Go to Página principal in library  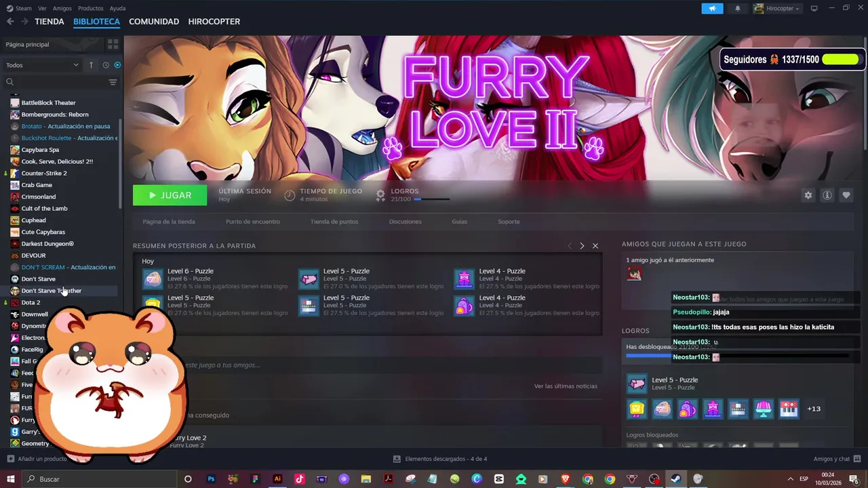[x=51, y=44]
